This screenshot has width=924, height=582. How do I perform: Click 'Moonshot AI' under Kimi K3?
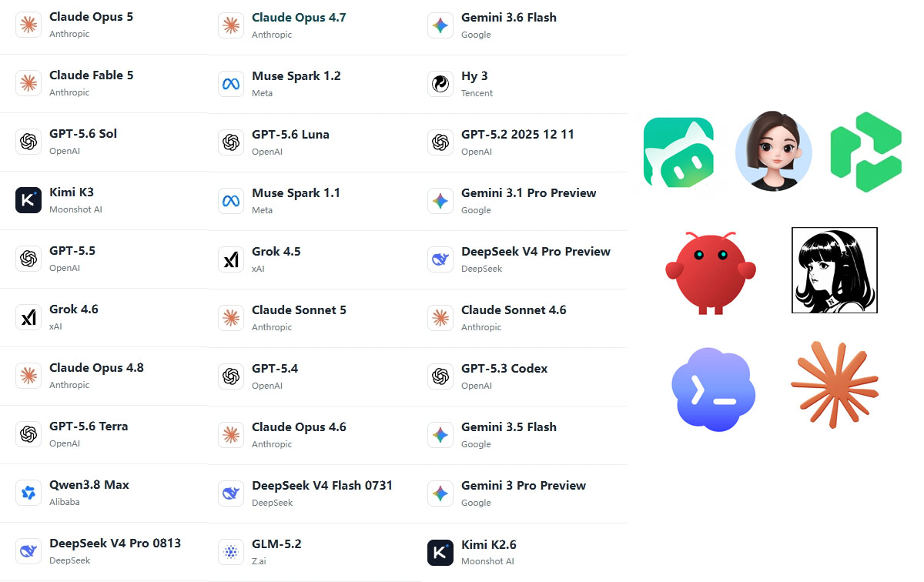click(x=75, y=209)
